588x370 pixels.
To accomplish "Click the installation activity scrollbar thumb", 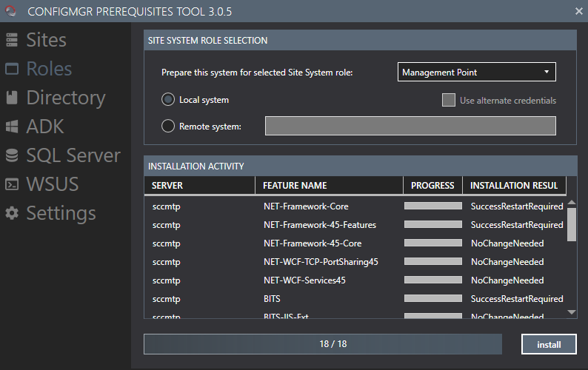I will (x=572, y=224).
